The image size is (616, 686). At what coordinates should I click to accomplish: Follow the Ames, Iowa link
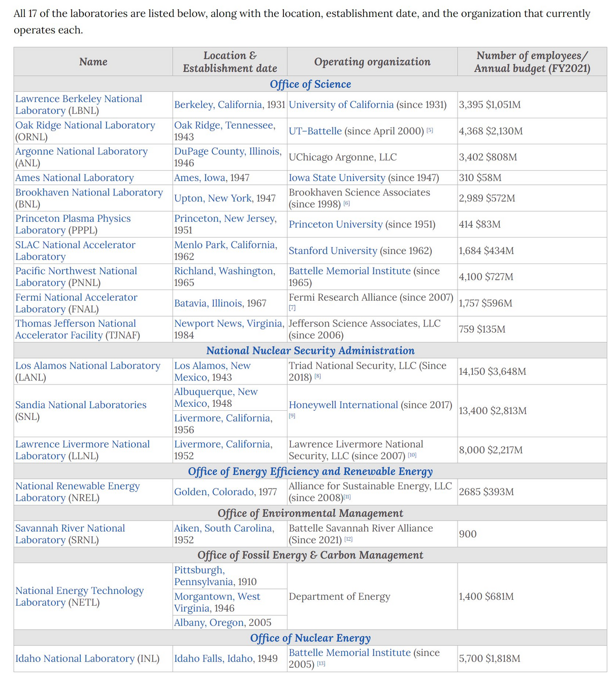pos(201,178)
